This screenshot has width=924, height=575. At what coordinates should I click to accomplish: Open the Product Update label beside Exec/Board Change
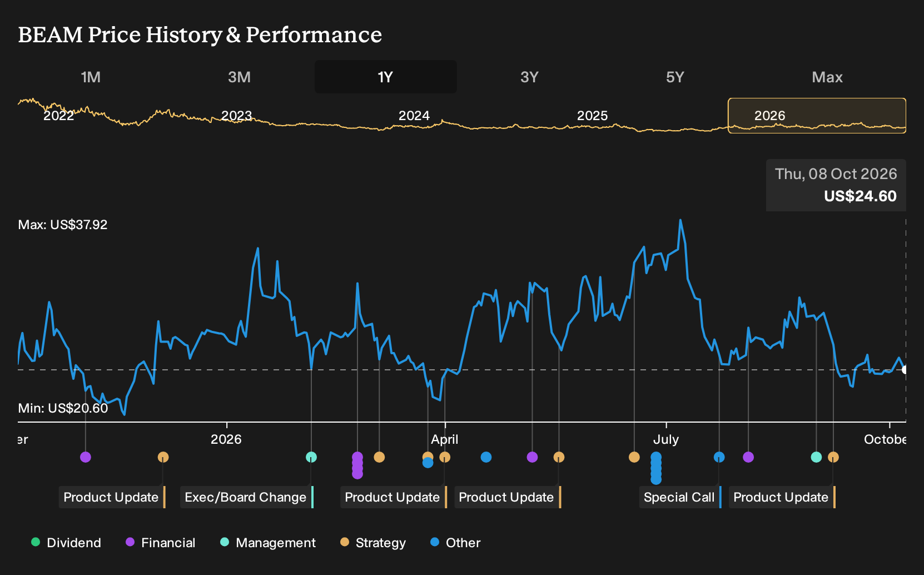point(112,497)
